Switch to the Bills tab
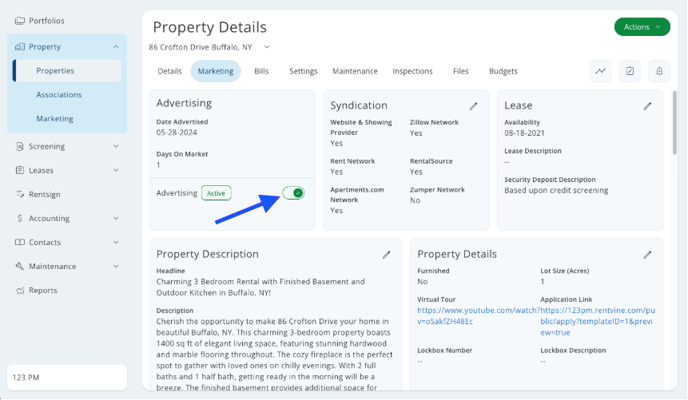Image resolution: width=688 pixels, height=400 pixels. (261, 72)
